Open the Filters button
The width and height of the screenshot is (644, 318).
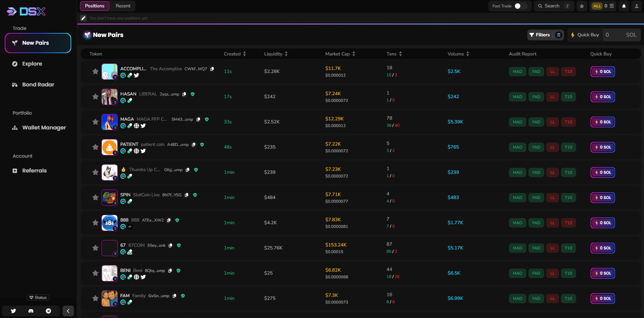[540, 35]
